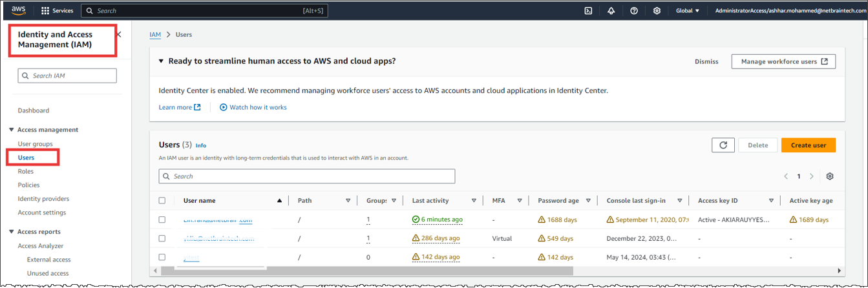Refresh the Users table
868x288 pixels.
[723, 145]
